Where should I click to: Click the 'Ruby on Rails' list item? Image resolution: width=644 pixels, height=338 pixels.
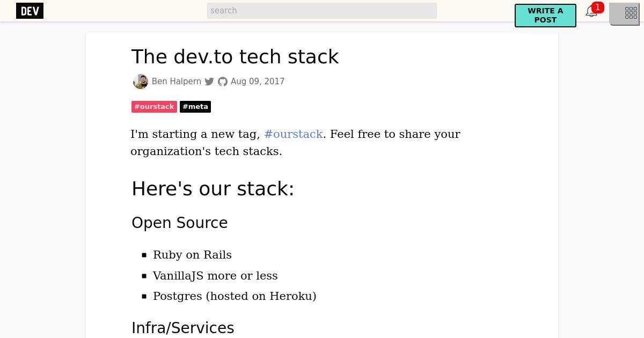click(192, 255)
